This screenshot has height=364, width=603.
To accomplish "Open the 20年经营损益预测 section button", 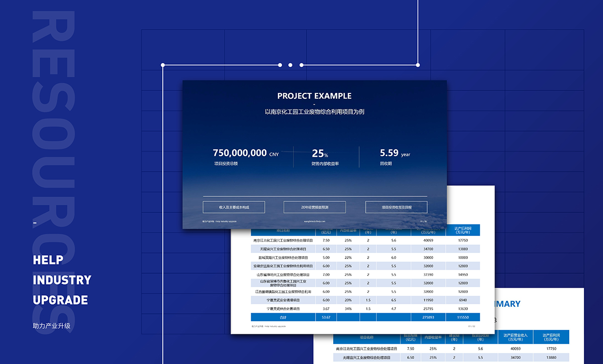I will click(315, 207).
